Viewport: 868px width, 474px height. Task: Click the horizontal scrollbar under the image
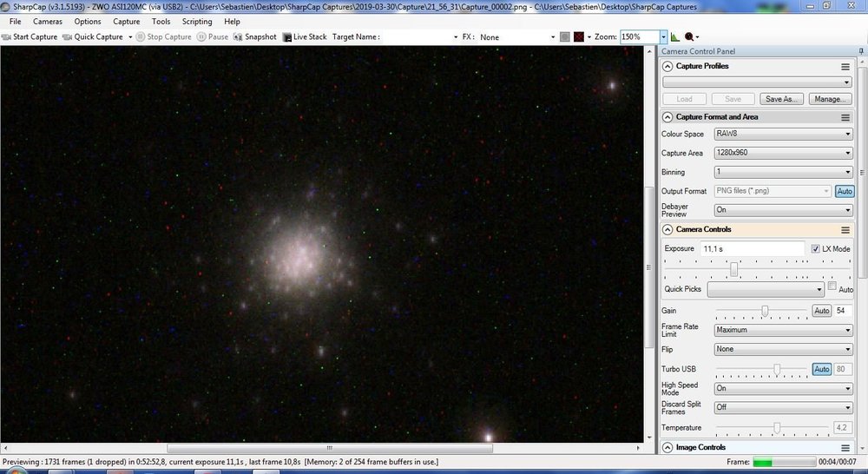click(329, 448)
